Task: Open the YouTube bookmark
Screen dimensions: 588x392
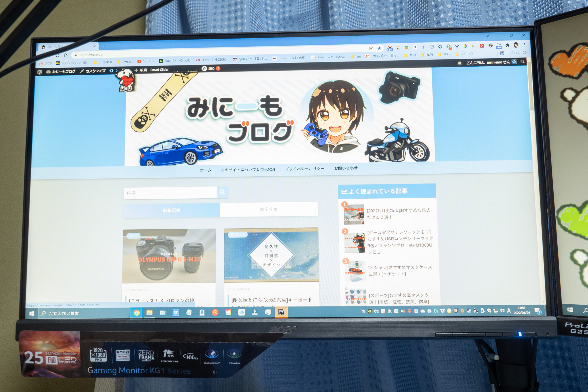Action: pos(146,61)
